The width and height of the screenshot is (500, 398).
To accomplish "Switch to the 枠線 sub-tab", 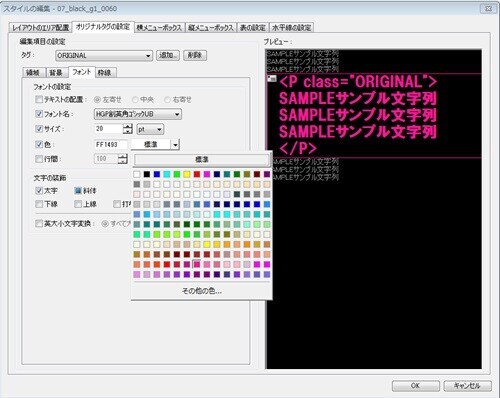I will (x=105, y=72).
